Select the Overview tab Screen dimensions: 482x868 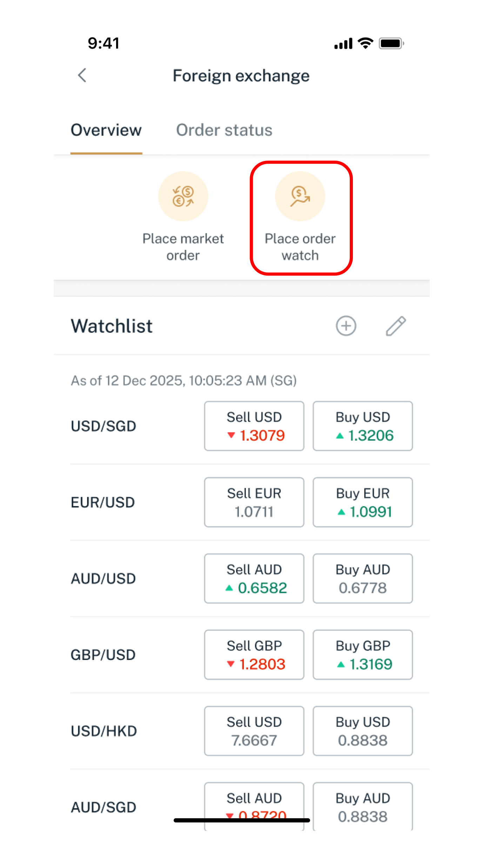pyautogui.click(x=106, y=130)
